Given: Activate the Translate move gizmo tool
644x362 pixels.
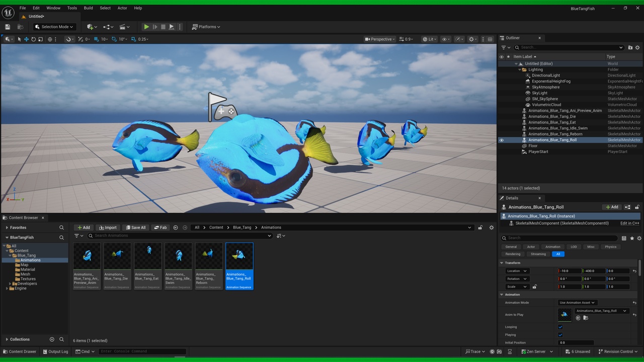Looking at the screenshot, I should [27, 39].
